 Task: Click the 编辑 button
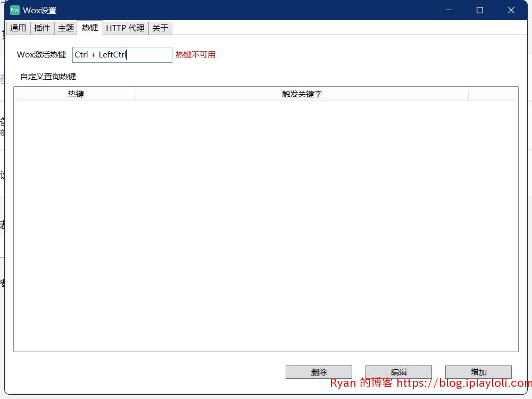[x=398, y=372]
